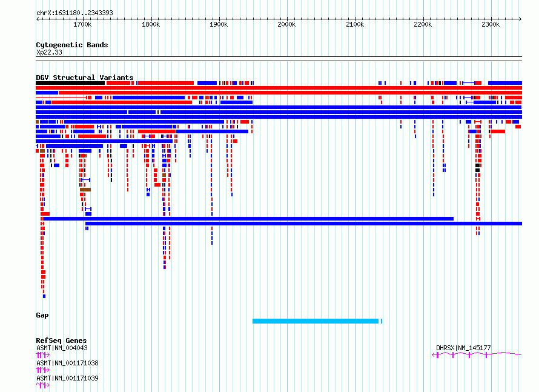Open the Cytogenetic Bands track title
This screenshot has width=539, height=392.
tap(72, 45)
